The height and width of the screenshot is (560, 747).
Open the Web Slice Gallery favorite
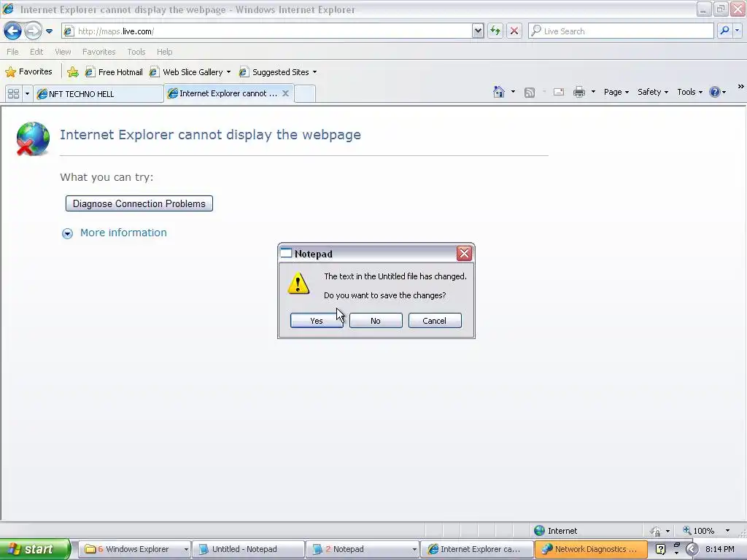coord(186,72)
